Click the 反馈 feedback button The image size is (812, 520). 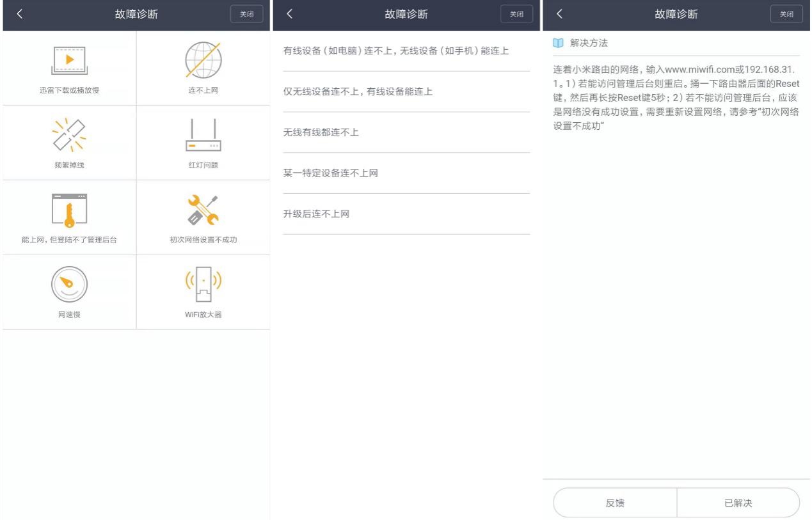[614, 503]
